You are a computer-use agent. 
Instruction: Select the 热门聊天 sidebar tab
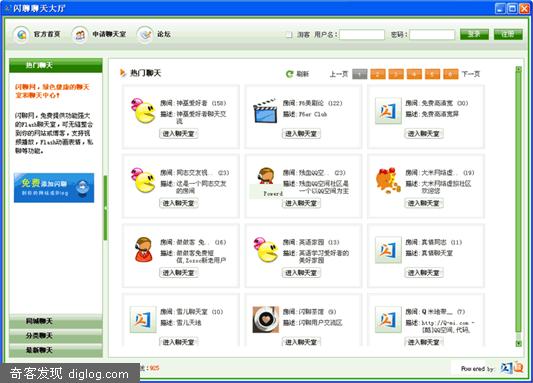pyautogui.click(x=56, y=65)
